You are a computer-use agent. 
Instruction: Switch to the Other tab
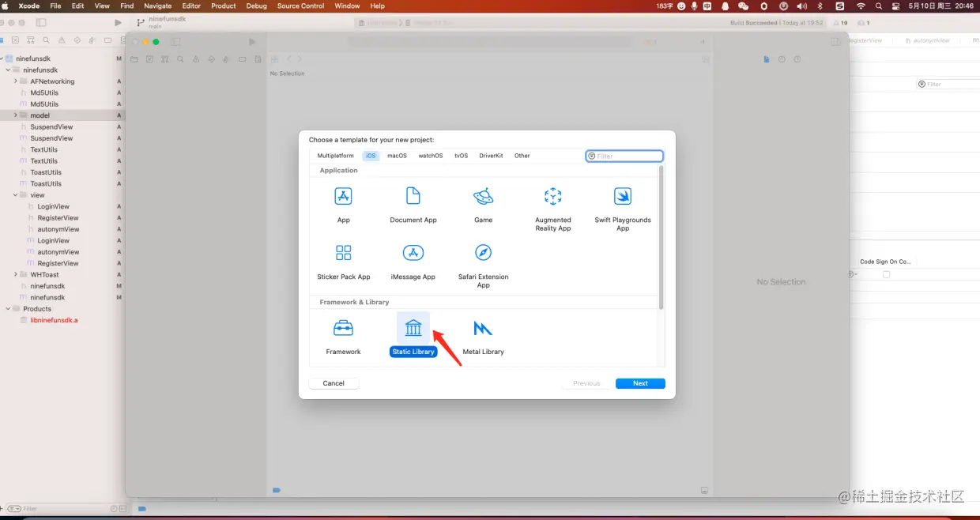522,156
